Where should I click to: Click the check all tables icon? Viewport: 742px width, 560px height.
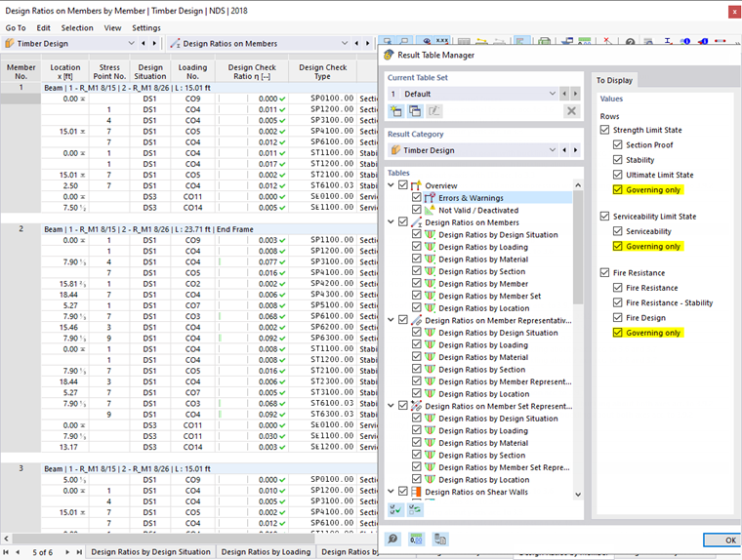(x=395, y=508)
